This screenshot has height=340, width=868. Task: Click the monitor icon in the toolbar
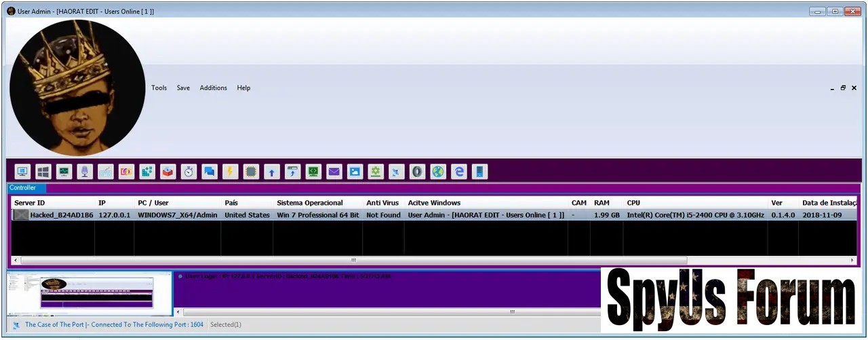pos(22,172)
